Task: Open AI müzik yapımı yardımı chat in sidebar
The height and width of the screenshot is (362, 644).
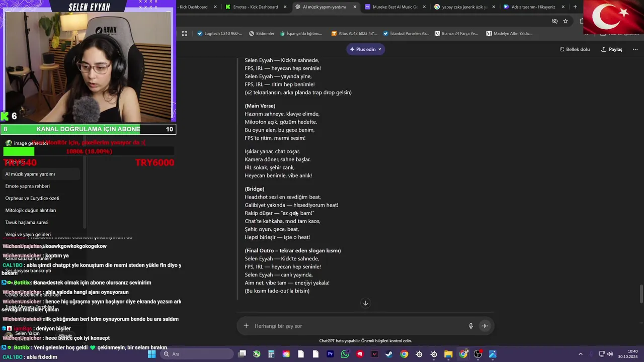Action: coord(40,174)
